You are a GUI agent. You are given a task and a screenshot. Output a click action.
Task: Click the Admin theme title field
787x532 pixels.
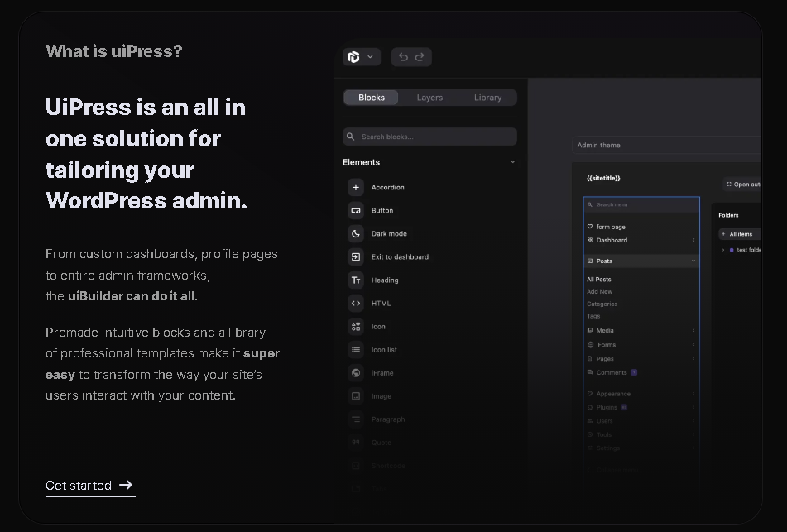point(666,145)
